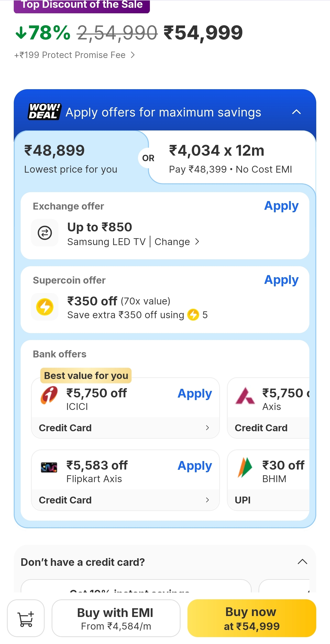
Task: Collapse the Apply offers section
Action: [x=296, y=112]
